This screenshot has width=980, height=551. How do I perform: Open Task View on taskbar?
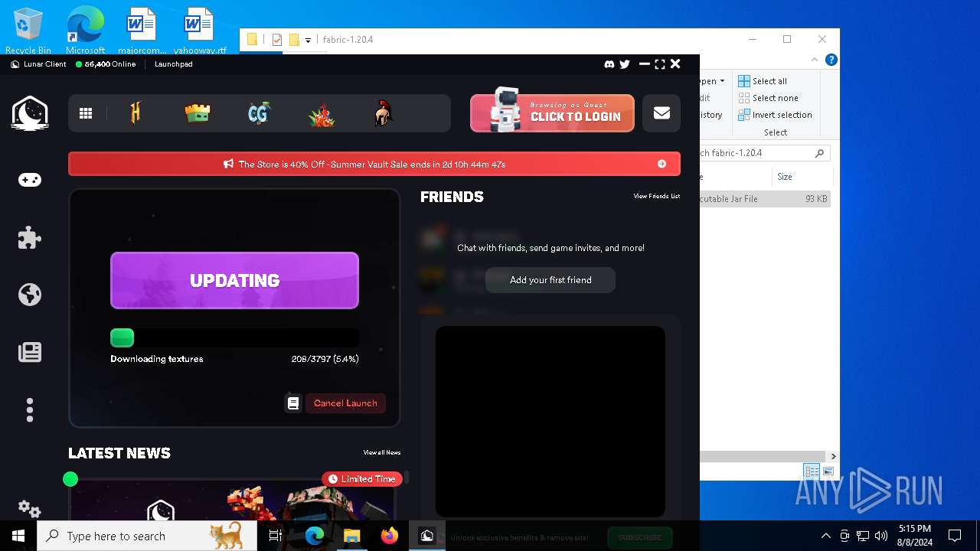[276, 536]
